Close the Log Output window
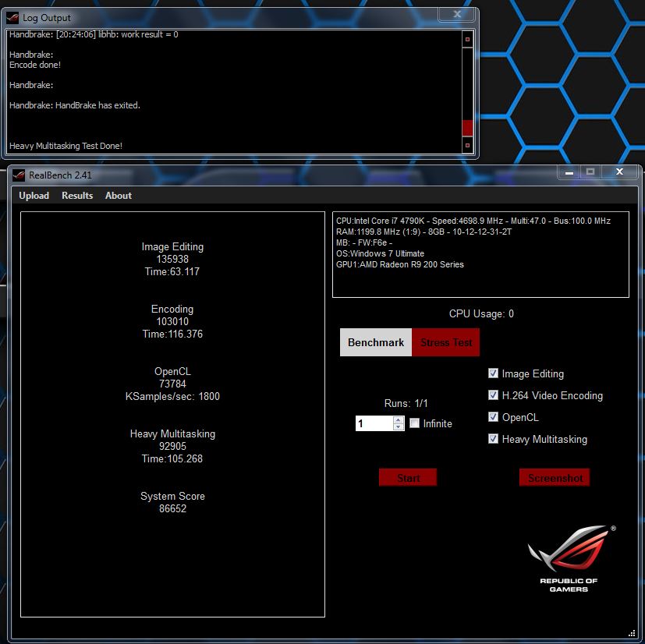Screen dimensions: 645x644 tap(456, 14)
